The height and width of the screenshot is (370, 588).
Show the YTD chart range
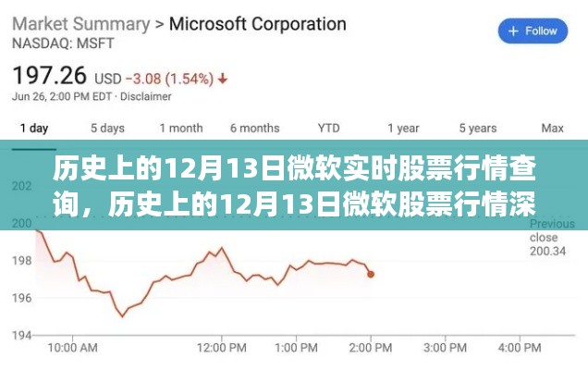(x=328, y=129)
